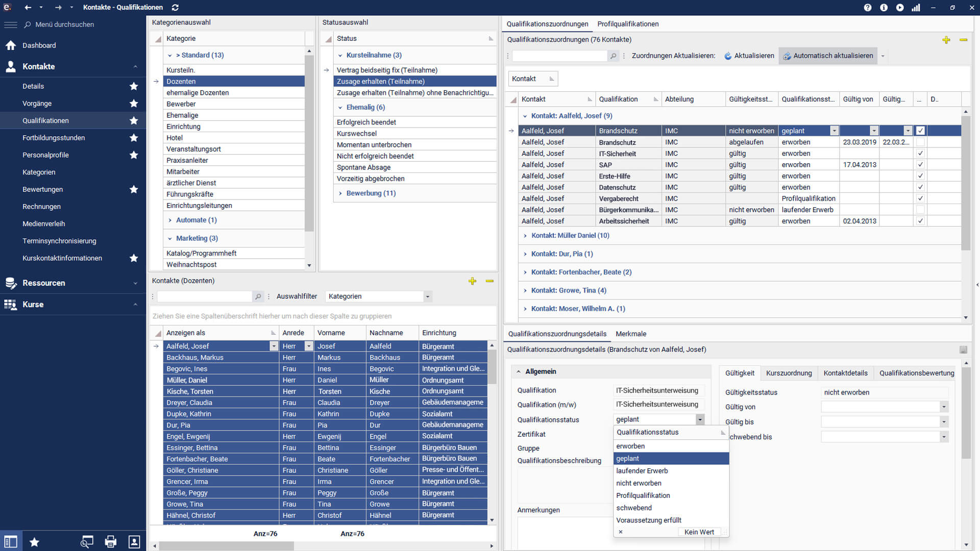
Task: Click the play icon in title bar
Action: click(900, 7)
